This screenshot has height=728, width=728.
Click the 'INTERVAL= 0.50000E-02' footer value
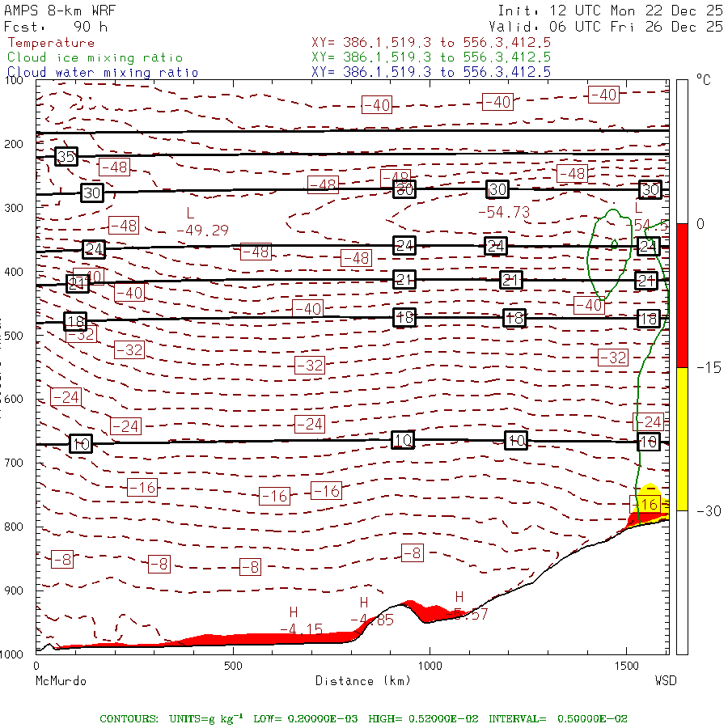click(x=557, y=719)
